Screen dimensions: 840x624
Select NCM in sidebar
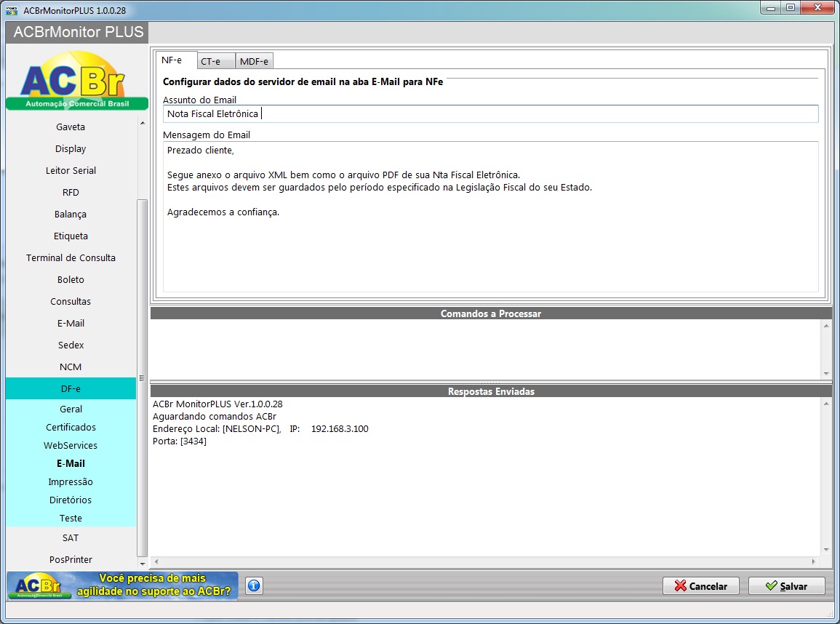(71, 367)
